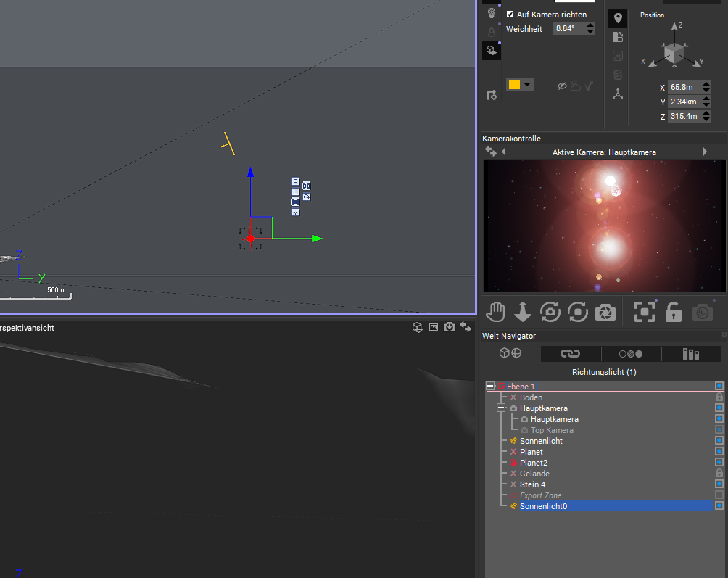Select the Boden tree item
This screenshot has height=578, width=728.
(531, 397)
